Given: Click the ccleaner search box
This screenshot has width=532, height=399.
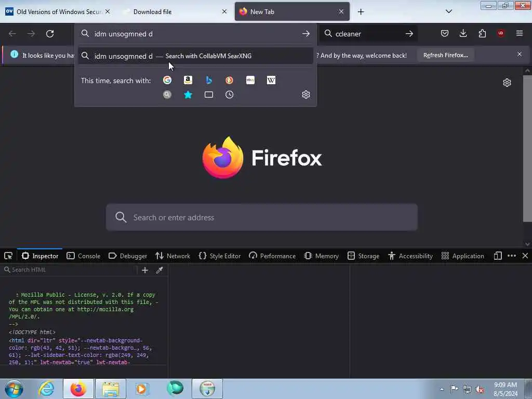Looking at the screenshot, I should click(368, 34).
